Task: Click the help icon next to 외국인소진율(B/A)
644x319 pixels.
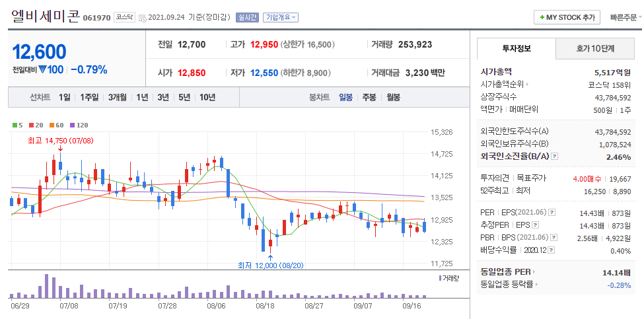Action: pos(555,157)
